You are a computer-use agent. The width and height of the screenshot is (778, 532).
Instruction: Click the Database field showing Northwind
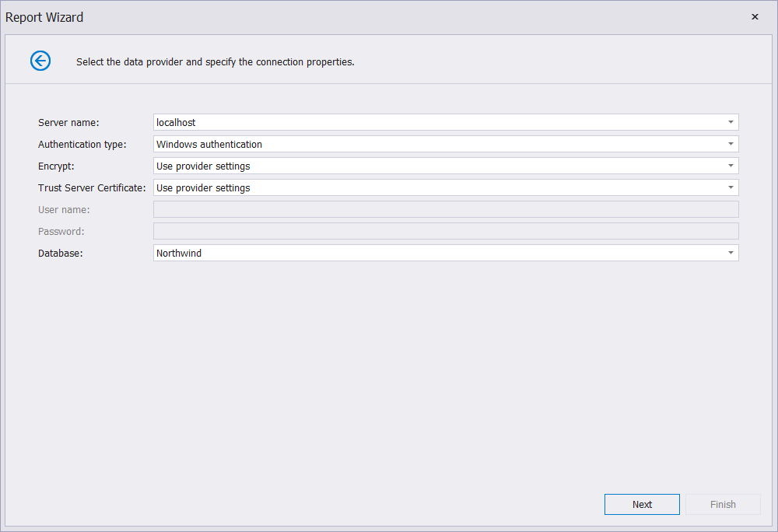389,253
